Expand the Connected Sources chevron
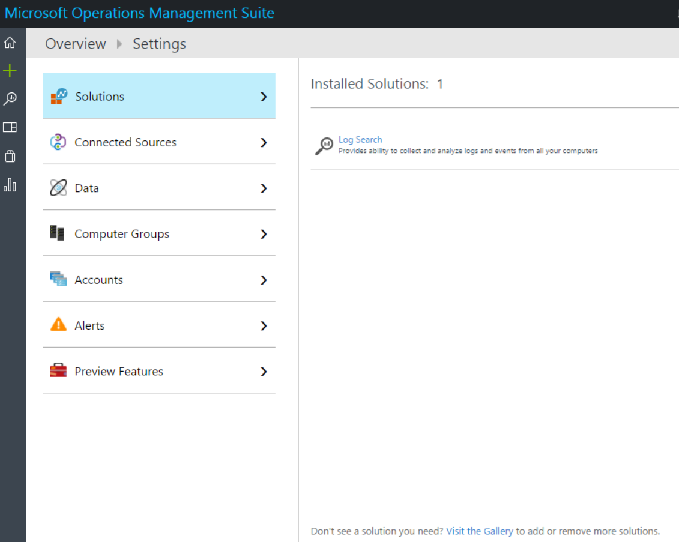Image resolution: width=679 pixels, height=542 pixels. pos(264,142)
